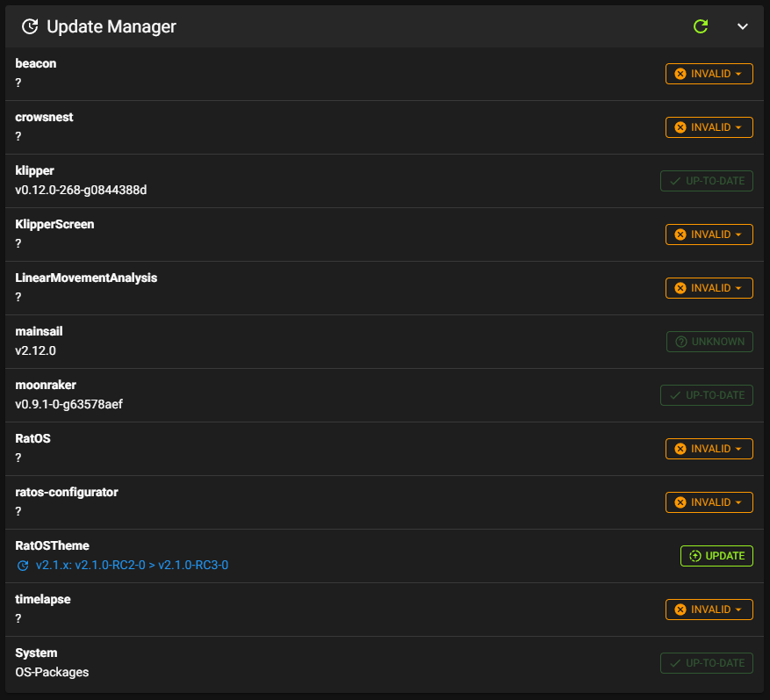Click the mainsail name label
This screenshot has height=700, width=770.
tap(39, 332)
